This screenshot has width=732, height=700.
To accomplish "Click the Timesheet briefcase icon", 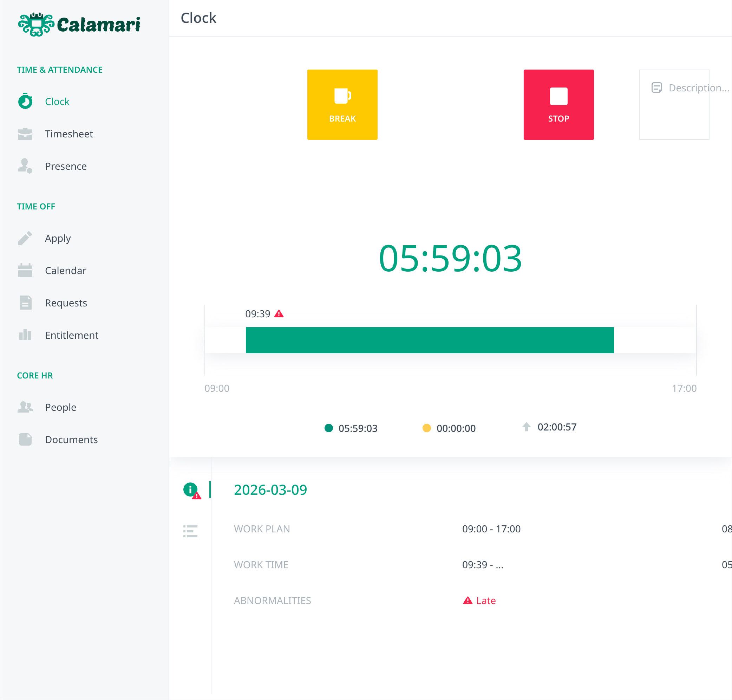I will coord(25,134).
